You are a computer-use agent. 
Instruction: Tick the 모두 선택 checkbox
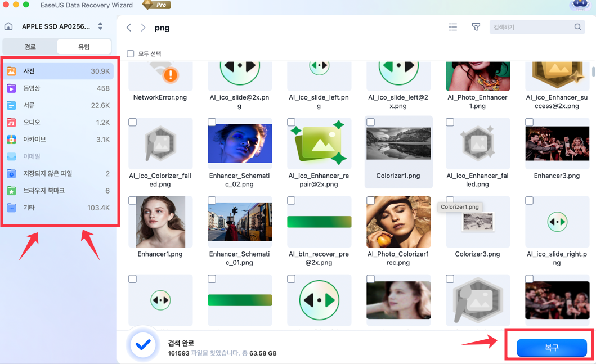131,53
